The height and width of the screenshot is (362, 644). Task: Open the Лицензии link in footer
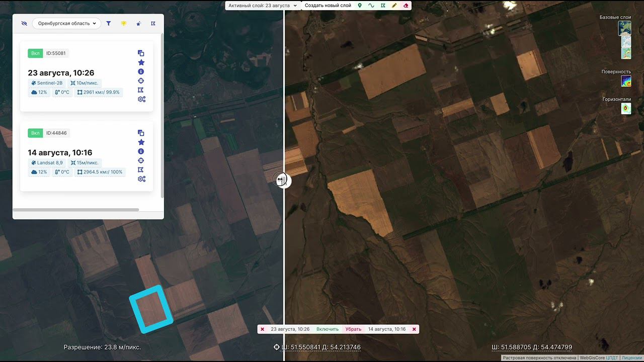(631, 358)
